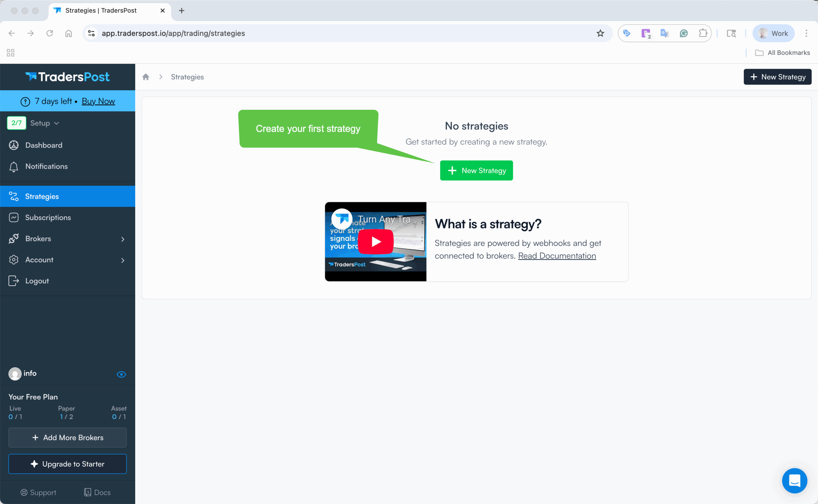Click the Buy Now link
This screenshot has width=818, height=504.
click(98, 101)
